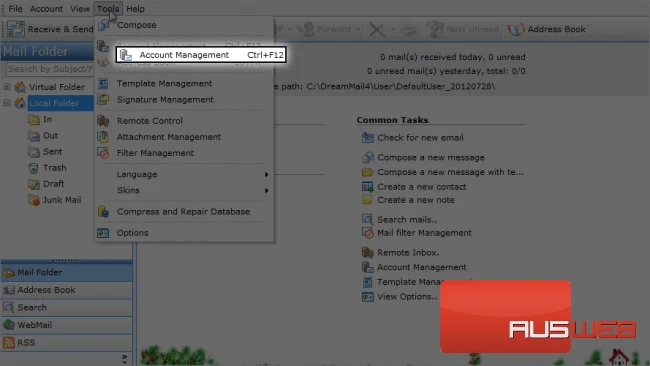Open the Delete dropdown arrow
The height and width of the screenshot is (366, 650).
point(392,29)
